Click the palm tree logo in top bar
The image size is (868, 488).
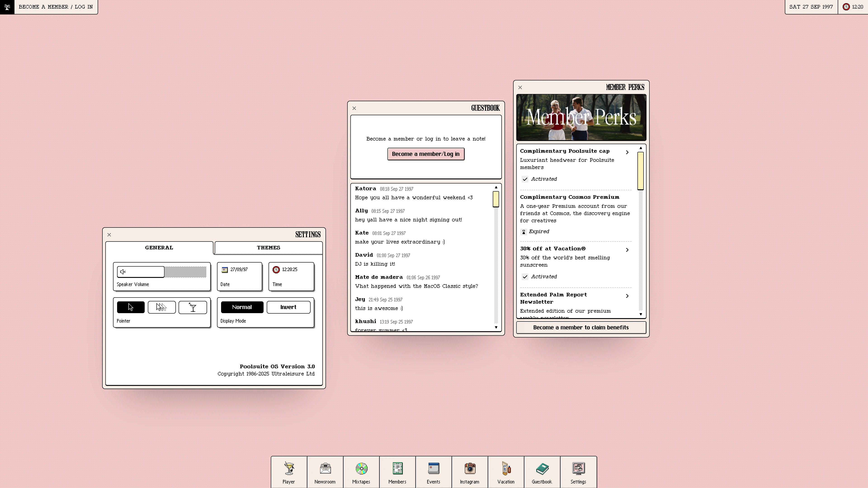point(7,7)
